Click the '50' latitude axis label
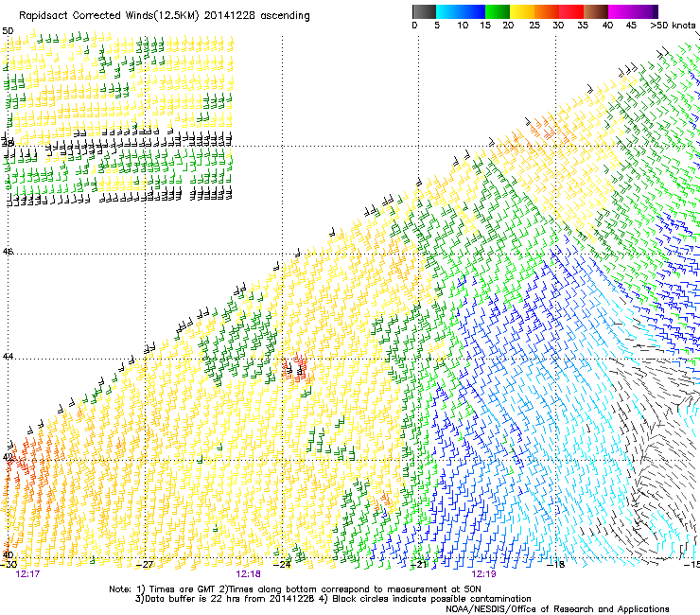700x615 pixels. [x=8, y=31]
